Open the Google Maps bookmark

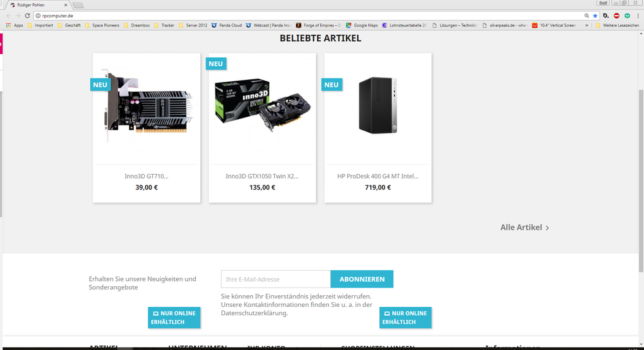362,25
